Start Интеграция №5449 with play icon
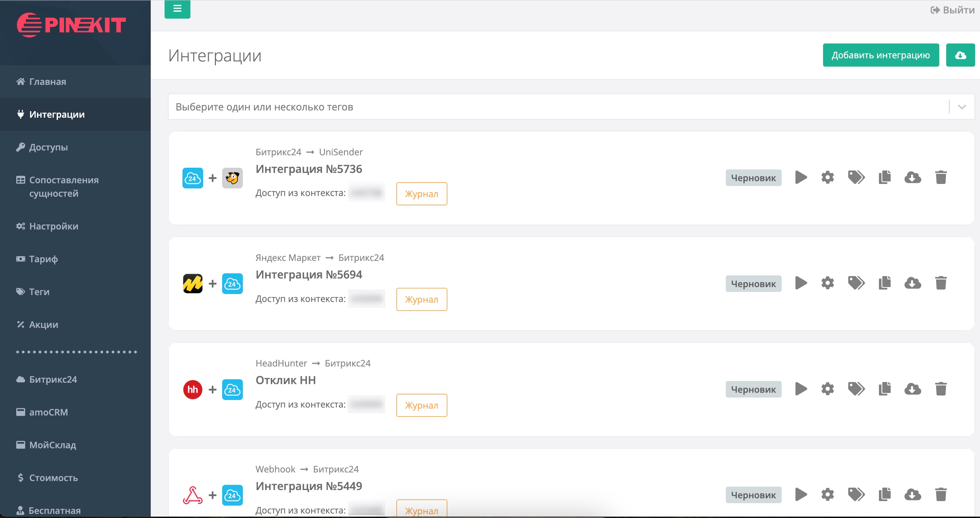Image resolution: width=980 pixels, height=518 pixels. pos(801,495)
